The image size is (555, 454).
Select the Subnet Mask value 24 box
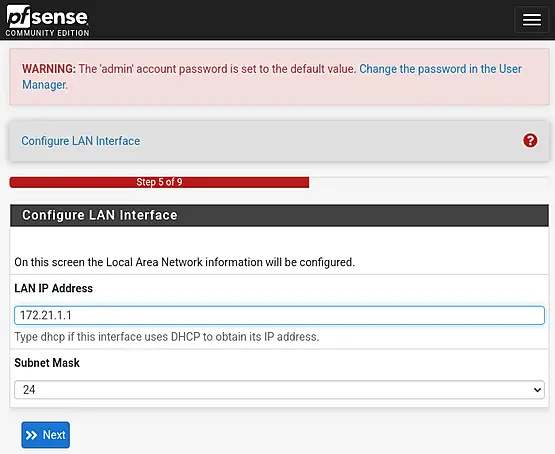point(279,390)
